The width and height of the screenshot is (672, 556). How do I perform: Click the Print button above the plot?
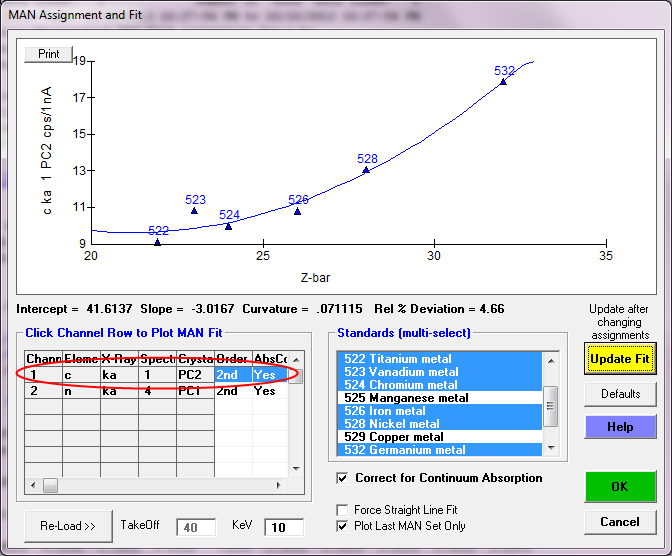click(x=48, y=53)
